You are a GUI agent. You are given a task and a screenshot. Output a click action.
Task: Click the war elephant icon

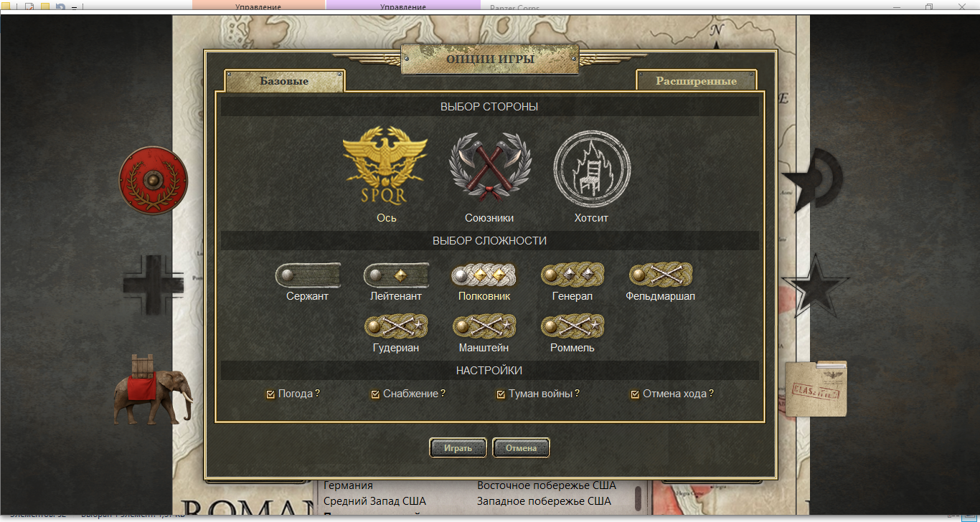(x=153, y=388)
